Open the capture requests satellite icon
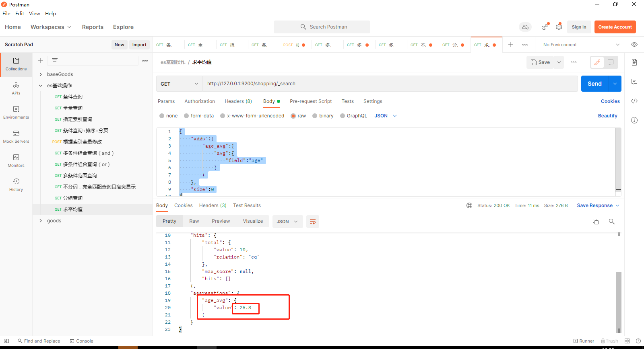Screen dimensions: 644x349 (545, 27)
